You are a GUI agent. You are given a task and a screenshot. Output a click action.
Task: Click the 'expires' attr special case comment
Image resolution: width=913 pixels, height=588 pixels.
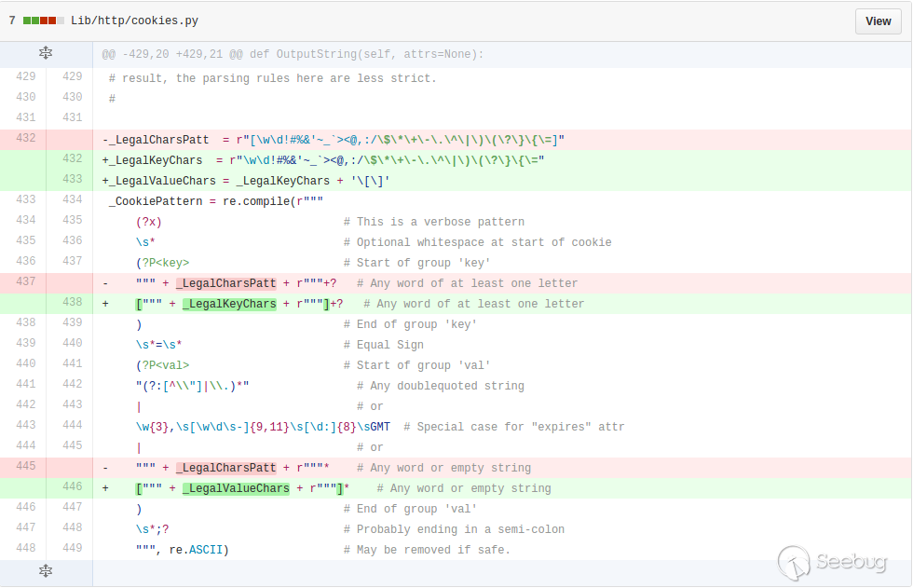[513, 427]
